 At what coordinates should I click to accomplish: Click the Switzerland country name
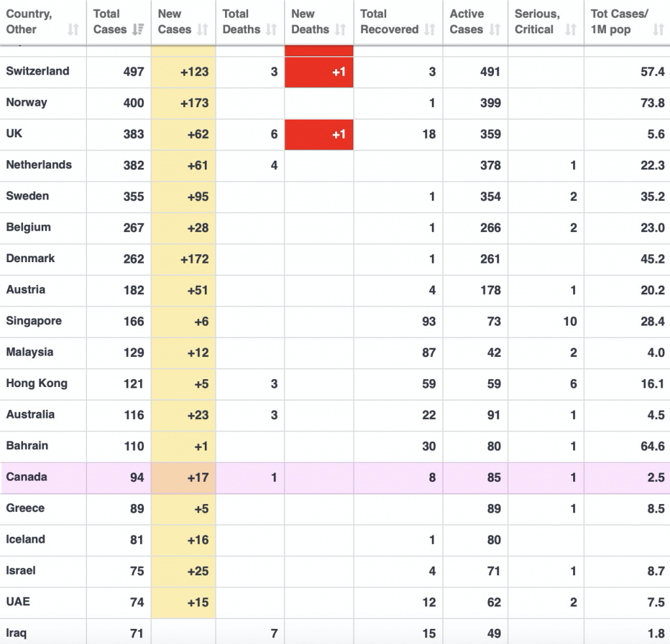tap(37, 71)
